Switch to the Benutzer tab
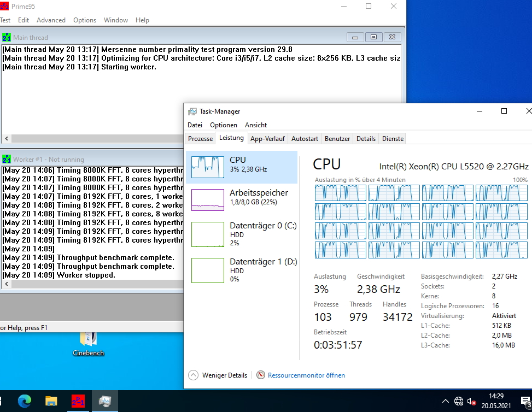 [x=337, y=139]
